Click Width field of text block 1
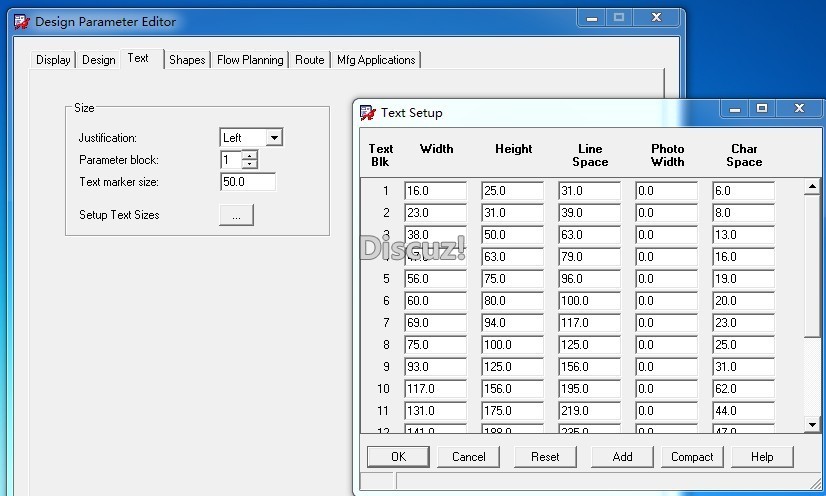 coord(435,191)
